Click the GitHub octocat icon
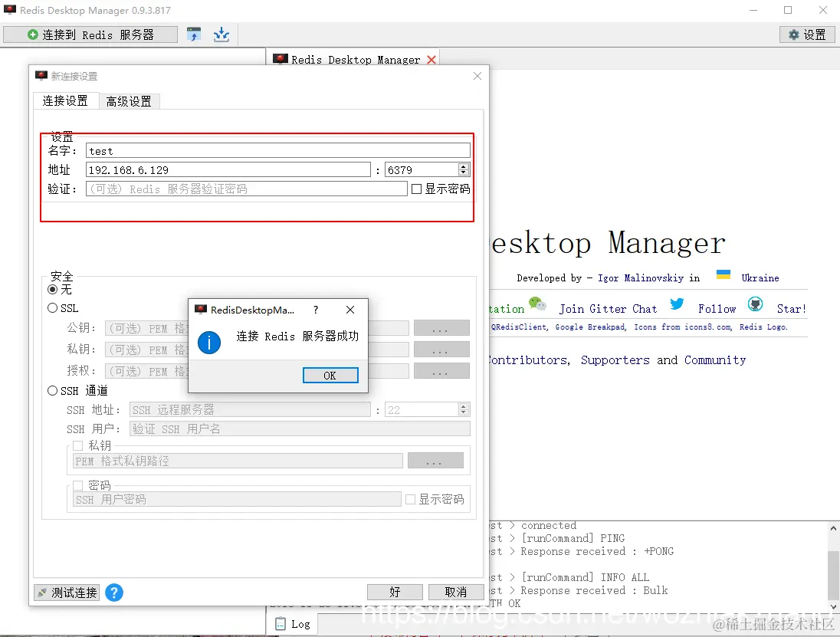This screenshot has width=840, height=637. pos(756,304)
